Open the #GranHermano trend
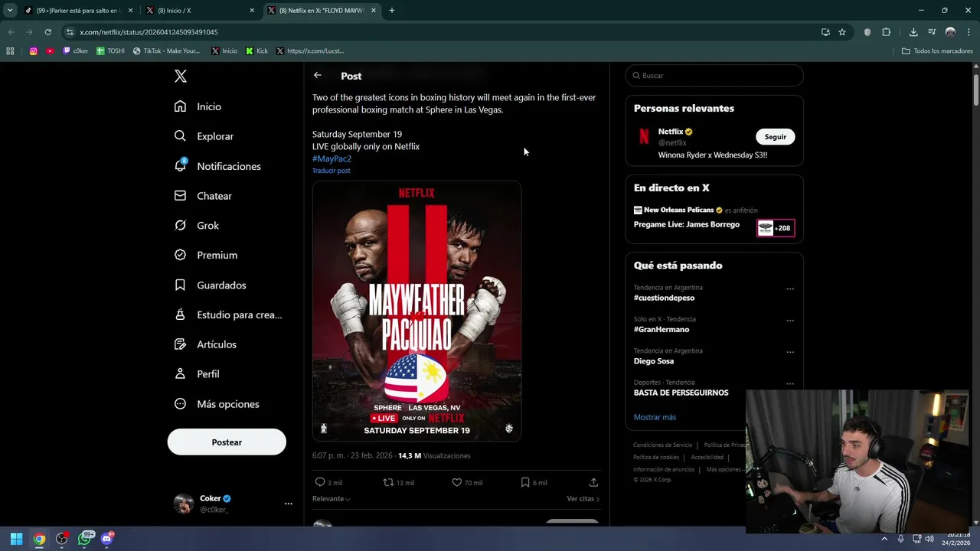Viewport: 980px width, 551px height. click(x=661, y=330)
